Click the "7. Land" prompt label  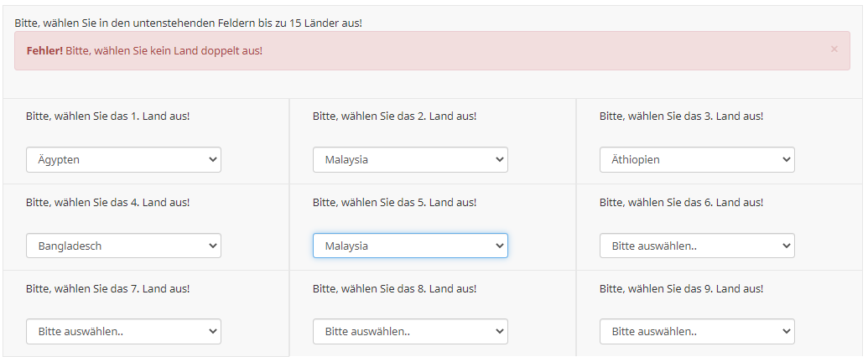click(108, 288)
